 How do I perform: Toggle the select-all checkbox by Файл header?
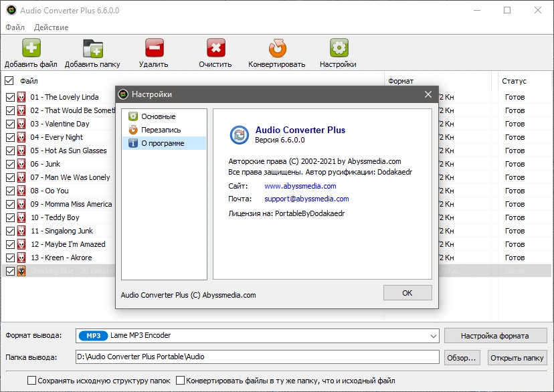click(x=9, y=81)
